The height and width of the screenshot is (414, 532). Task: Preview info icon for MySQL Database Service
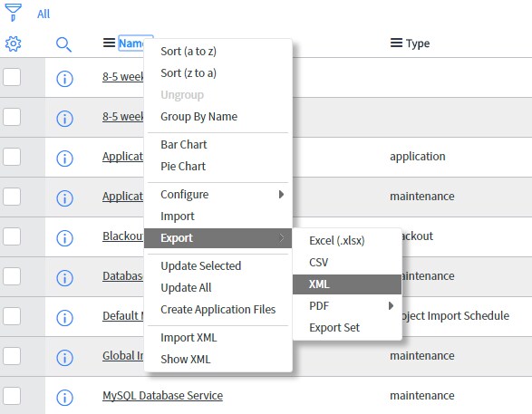tap(64, 398)
